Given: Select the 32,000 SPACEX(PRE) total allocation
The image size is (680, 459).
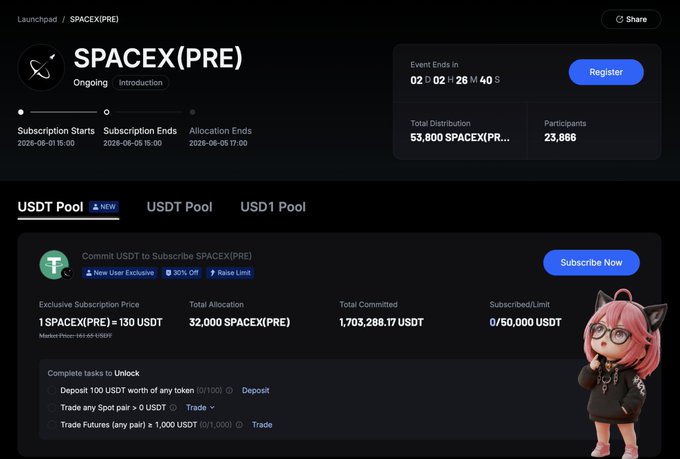Looking at the screenshot, I should (239, 322).
